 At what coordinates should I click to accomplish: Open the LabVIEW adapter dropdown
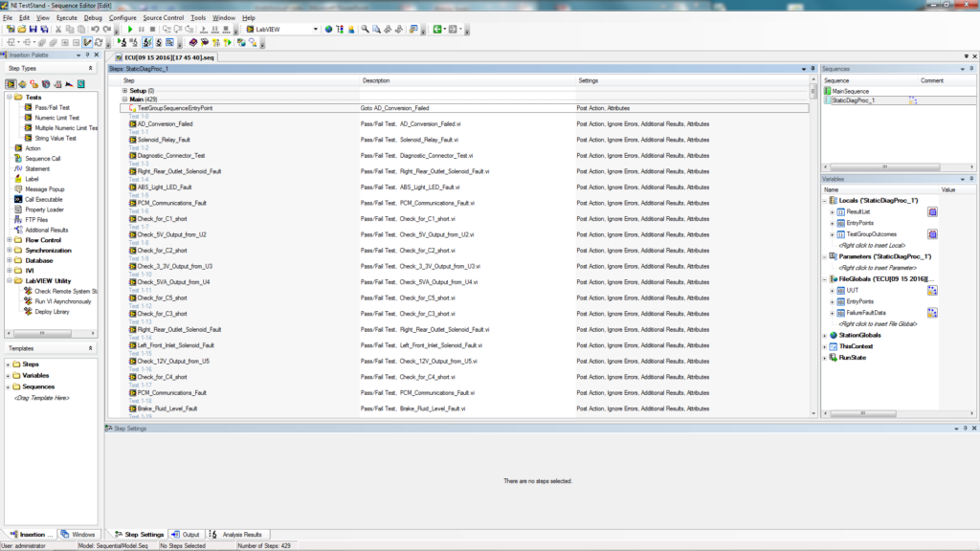(x=315, y=30)
